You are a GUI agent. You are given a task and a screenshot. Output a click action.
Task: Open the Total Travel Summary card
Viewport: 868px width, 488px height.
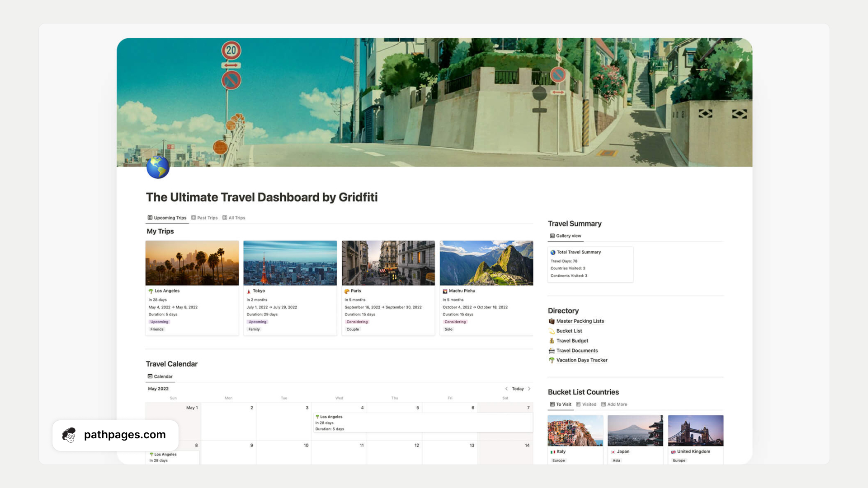pos(590,264)
